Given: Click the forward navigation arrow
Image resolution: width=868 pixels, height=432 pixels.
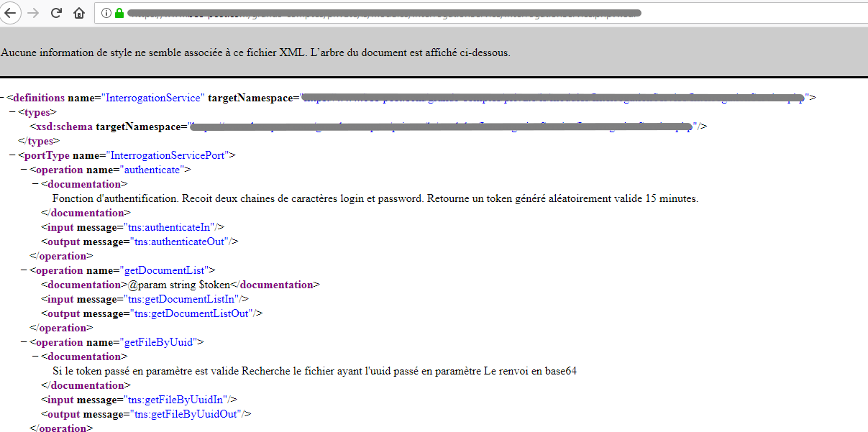Looking at the screenshot, I should [x=33, y=12].
